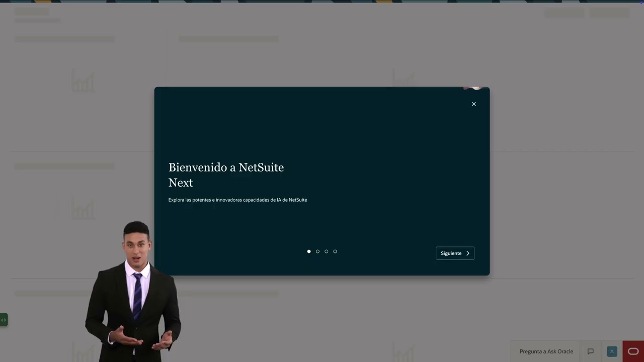Close the NetSuite Next welcome dialog

pyautogui.click(x=473, y=104)
